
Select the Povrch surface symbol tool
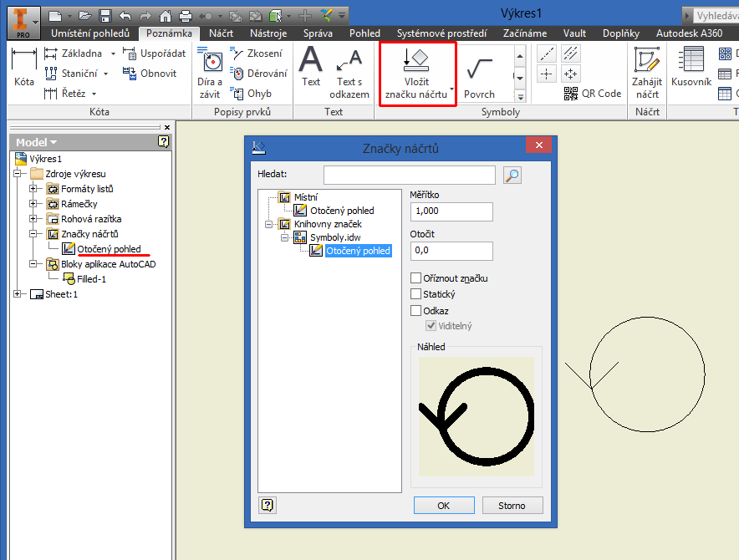coord(479,74)
